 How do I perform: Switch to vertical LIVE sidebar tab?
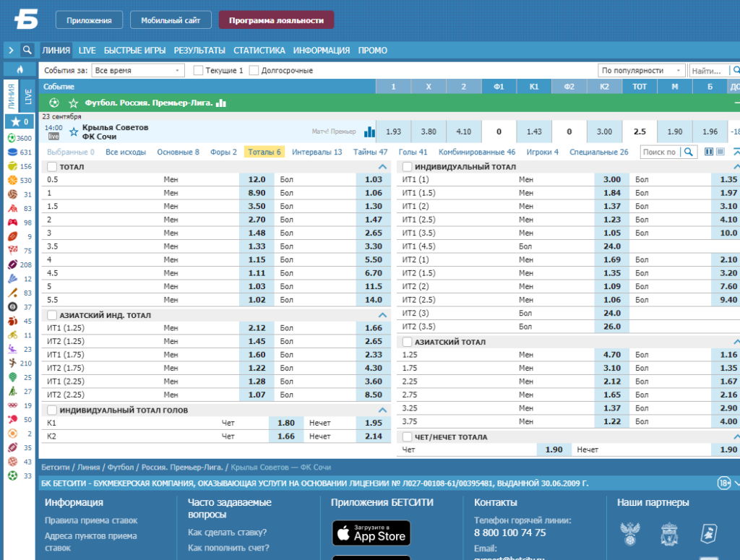(28, 96)
